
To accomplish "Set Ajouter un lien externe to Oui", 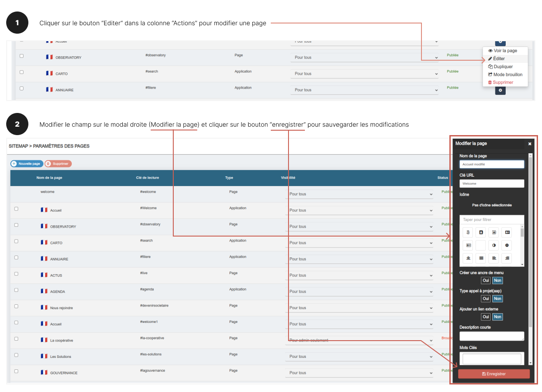I will [x=486, y=317].
